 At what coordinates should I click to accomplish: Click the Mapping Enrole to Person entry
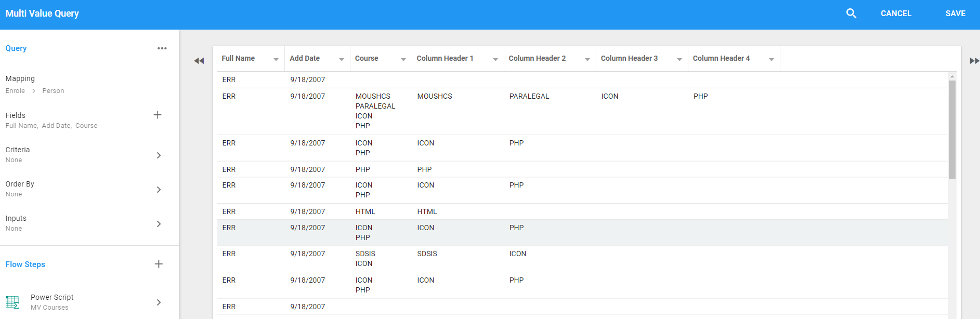click(x=35, y=85)
